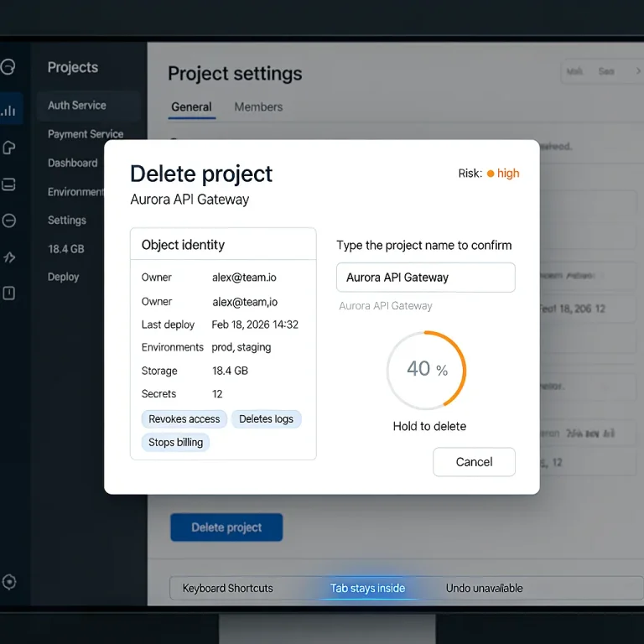The image size is (644, 644).
Task: Open the bar chart analytics sidebar icon
Action: (x=8, y=110)
